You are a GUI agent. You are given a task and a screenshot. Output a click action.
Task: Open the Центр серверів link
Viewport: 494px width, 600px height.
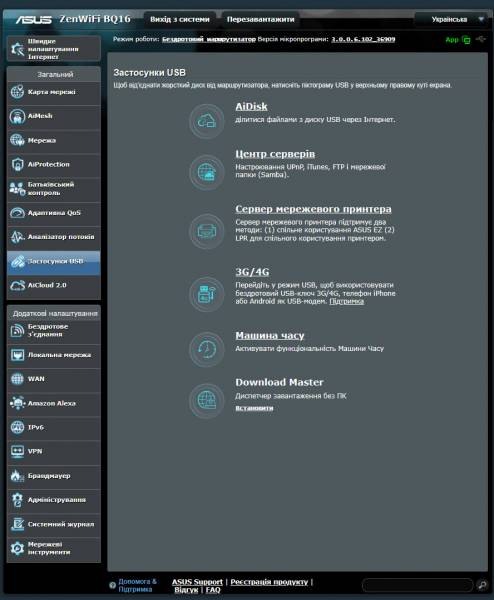pyautogui.click(x=275, y=154)
